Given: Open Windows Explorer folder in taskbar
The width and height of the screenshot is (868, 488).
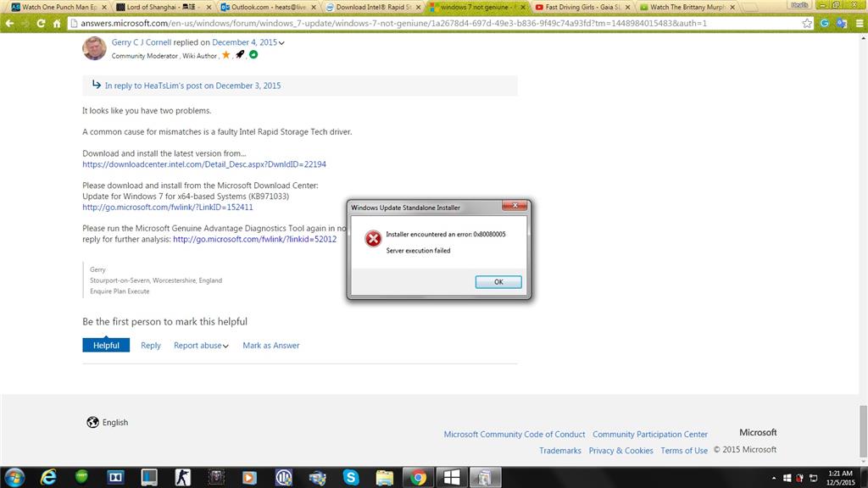Looking at the screenshot, I should 384,477.
